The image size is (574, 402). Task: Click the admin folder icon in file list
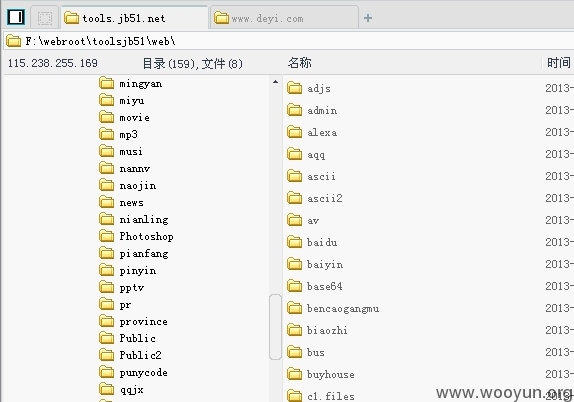pos(294,110)
